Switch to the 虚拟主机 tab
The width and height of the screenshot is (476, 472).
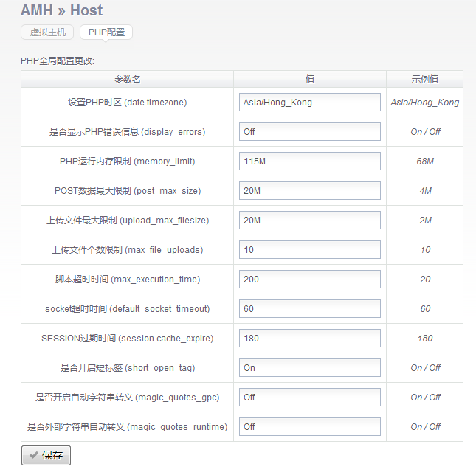(x=47, y=32)
